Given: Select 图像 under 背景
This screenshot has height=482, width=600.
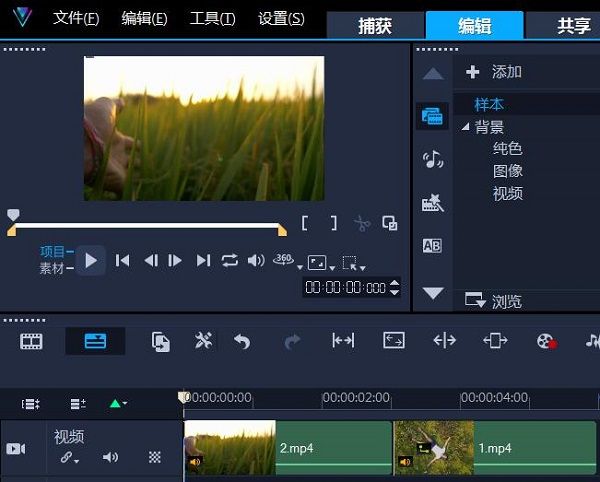Looking at the screenshot, I should tap(507, 171).
